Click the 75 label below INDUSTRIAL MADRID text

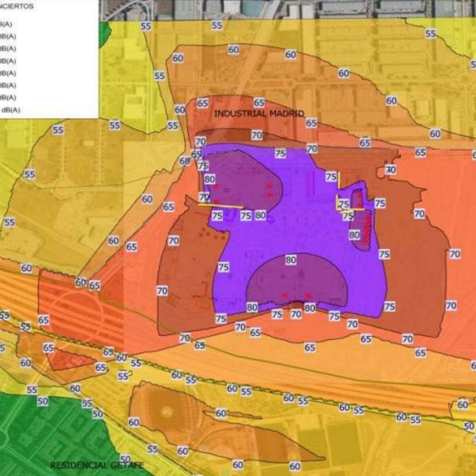pyautogui.click(x=280, y=153)
